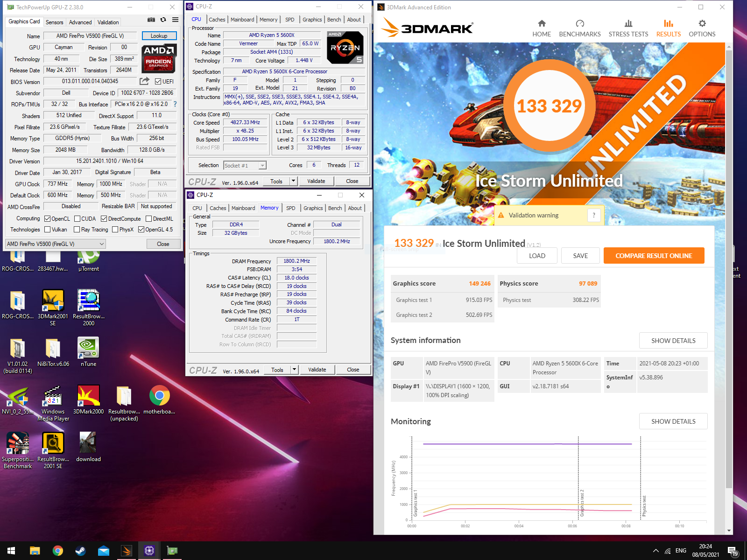This screenshot has height=560, width=747.
Task: Open 3DMark OPTIONS gear
Action: point(702,28)
